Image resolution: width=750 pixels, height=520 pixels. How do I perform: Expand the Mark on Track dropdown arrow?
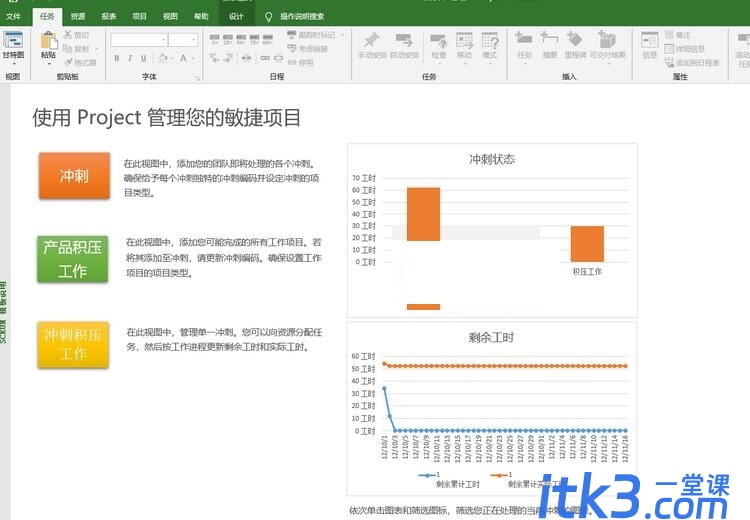tap(342, 35)
